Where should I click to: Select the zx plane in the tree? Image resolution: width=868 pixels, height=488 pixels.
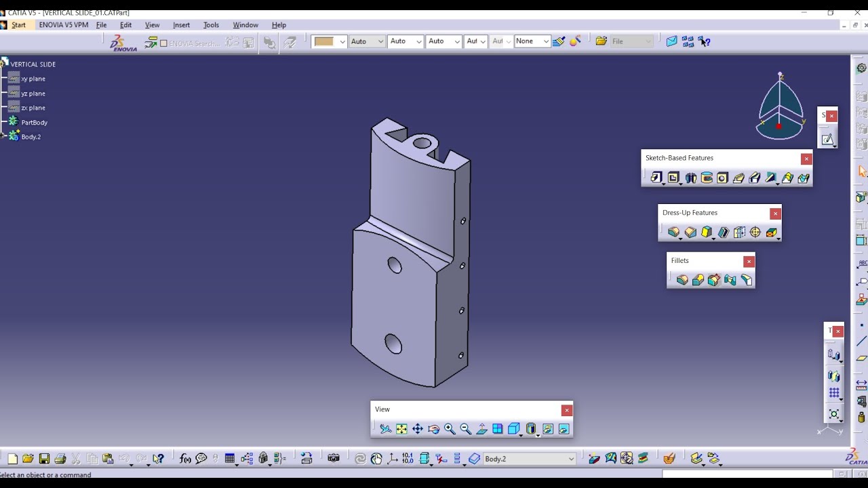click(33, 108)
